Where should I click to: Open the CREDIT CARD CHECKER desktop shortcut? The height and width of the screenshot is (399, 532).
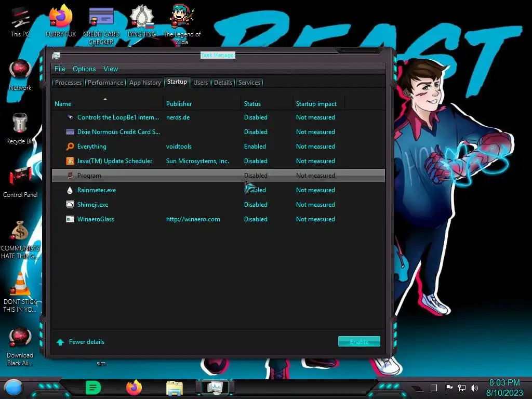[101, 25]
